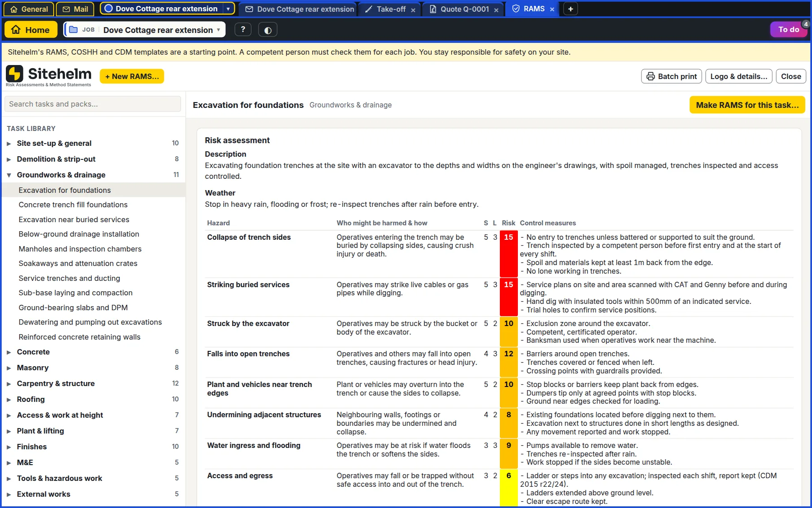
Task: Expand the Concrete category
Action: [93, 352]
